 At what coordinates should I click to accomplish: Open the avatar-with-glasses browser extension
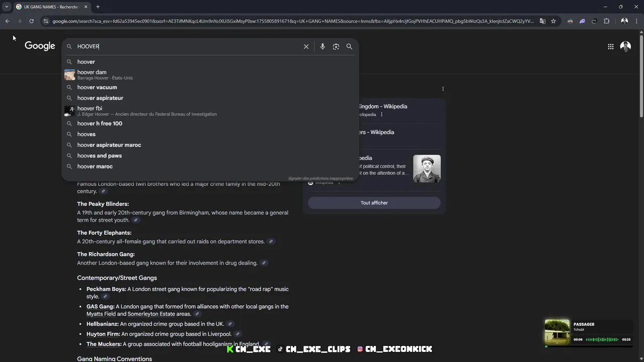click(570, 21)
